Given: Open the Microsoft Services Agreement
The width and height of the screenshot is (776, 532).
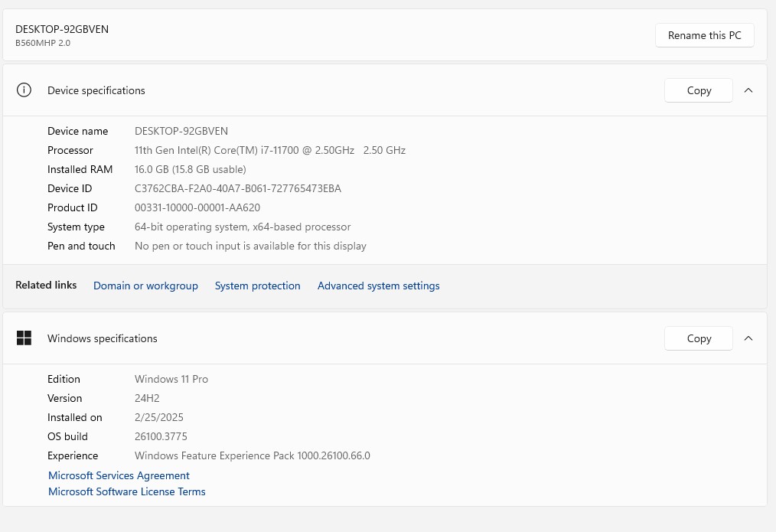Looking at the screenshot, I should (119, 475).
